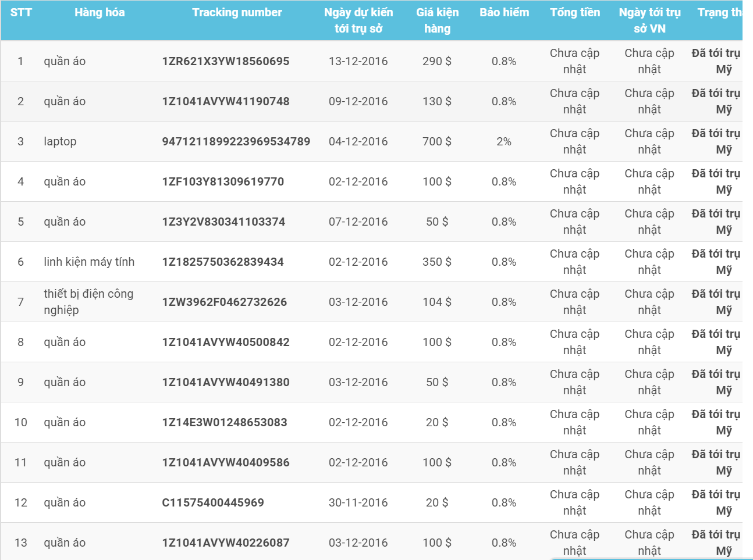This screenshot has width=753, height=560.
Task: Select the thiết bị điện công nghiệp item
Action: [88, 302]
